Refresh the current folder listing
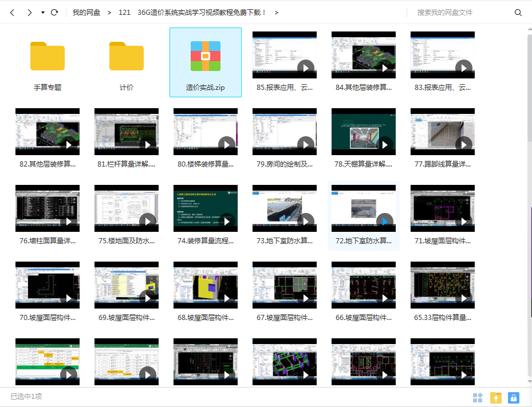Image resolution: width=532 pixels, height=407 pixels. point(54,13)
